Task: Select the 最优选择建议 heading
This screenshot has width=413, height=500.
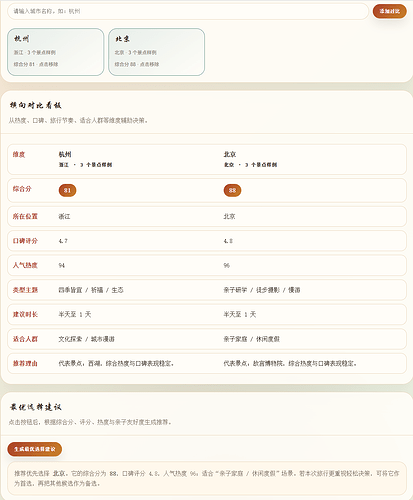Action: coord(36,407)
